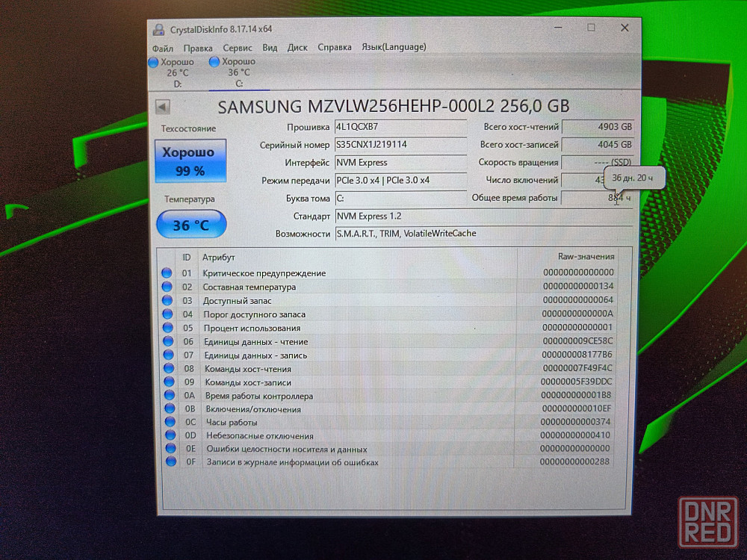
Task: Open the Сервис menu
Action: click(237, 47)
